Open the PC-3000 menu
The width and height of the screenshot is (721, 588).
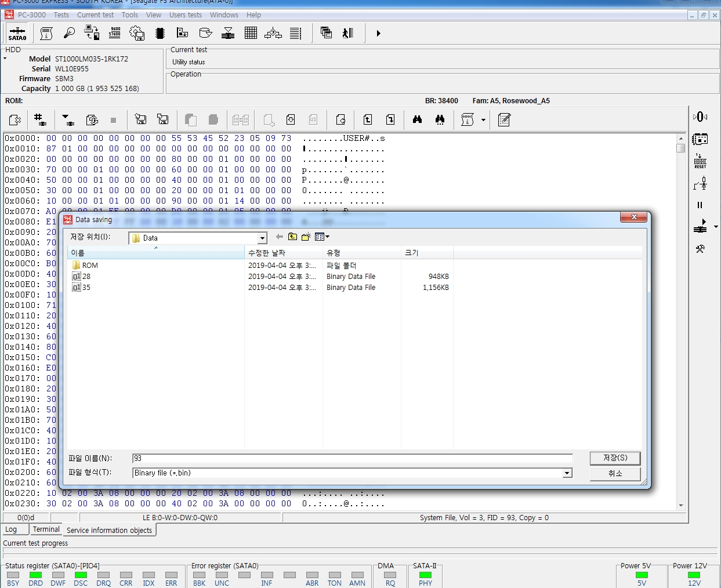[32, 15]
